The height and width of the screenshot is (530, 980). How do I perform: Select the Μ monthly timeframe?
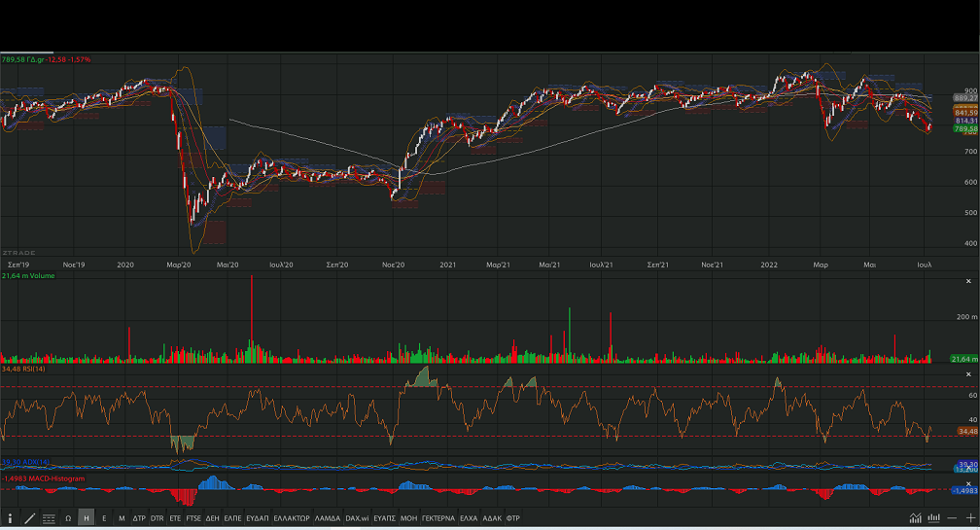pos(122,518)
